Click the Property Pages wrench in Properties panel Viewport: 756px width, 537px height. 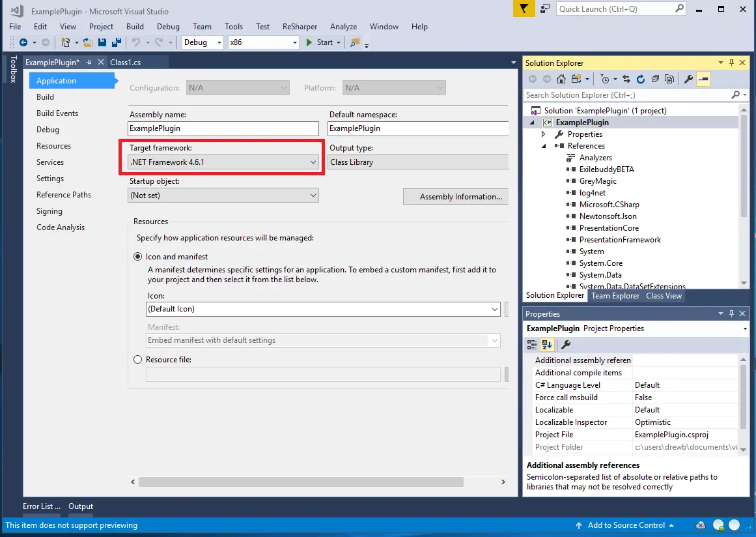click(x=566, y=345)
